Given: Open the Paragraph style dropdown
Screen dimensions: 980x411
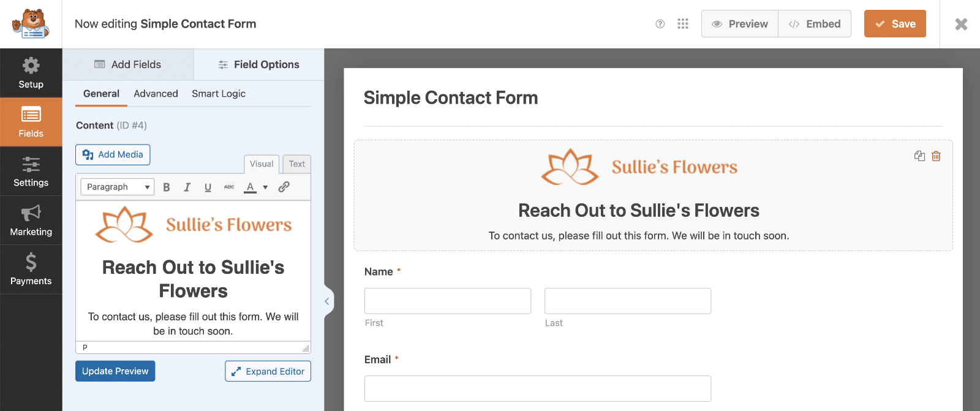Looking at the screenshot, I should (x=117, y=186).
